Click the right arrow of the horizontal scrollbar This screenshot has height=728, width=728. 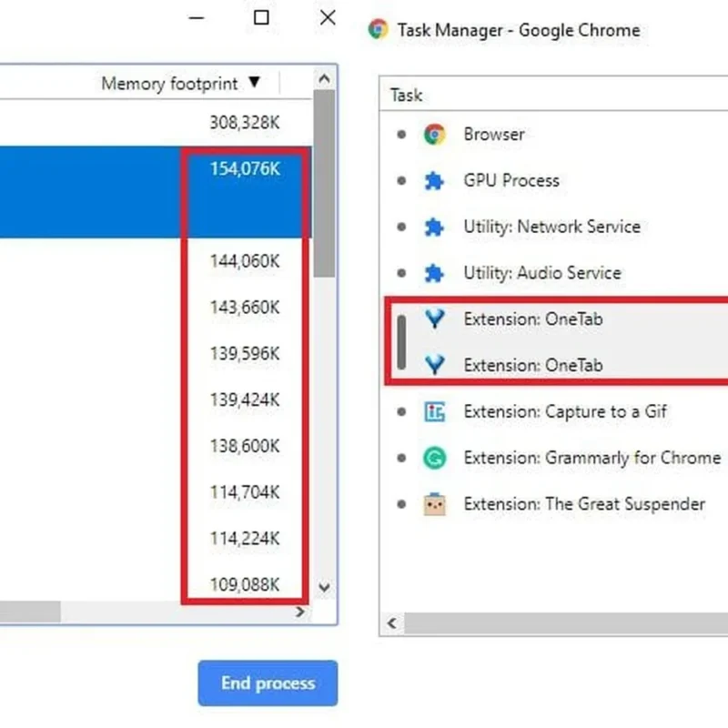tap(300, 612)
